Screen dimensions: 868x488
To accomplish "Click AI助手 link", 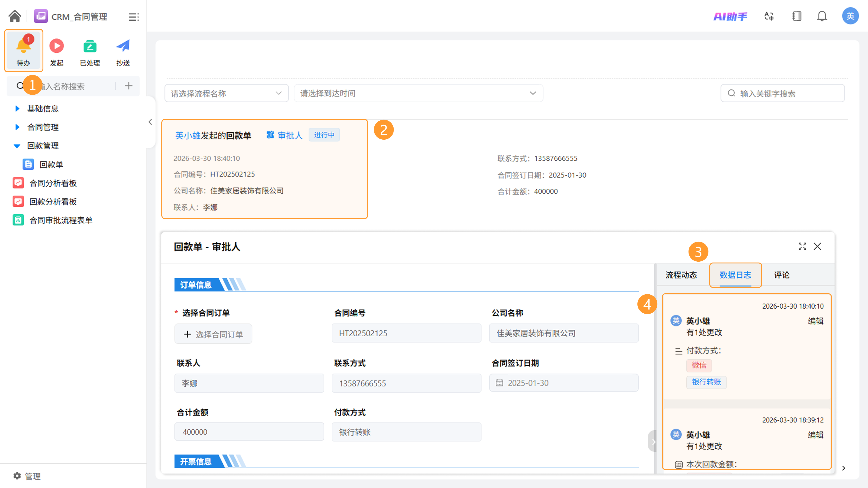I will coord(730,16).
